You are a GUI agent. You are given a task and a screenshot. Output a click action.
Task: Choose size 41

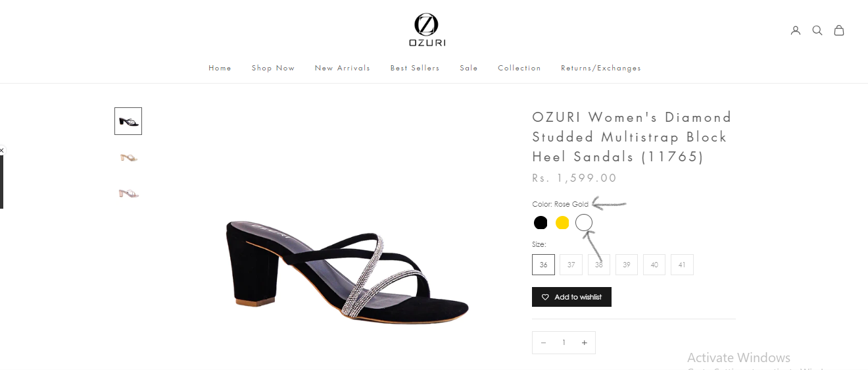click(x=682, y=265)
